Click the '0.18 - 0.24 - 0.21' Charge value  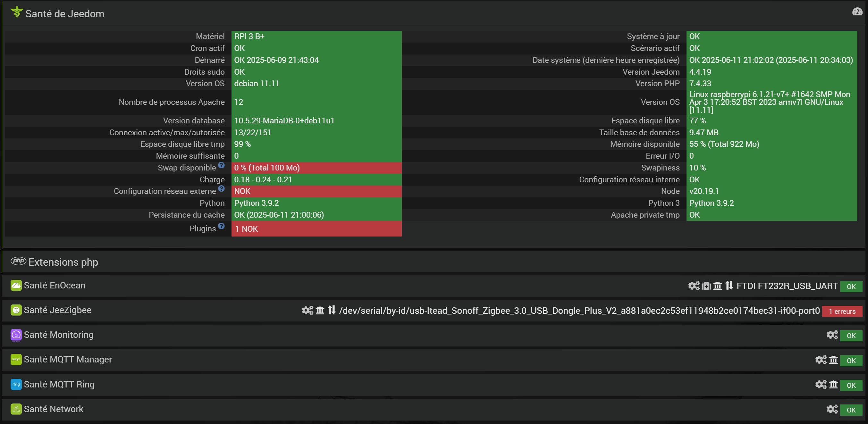point(263,179)
